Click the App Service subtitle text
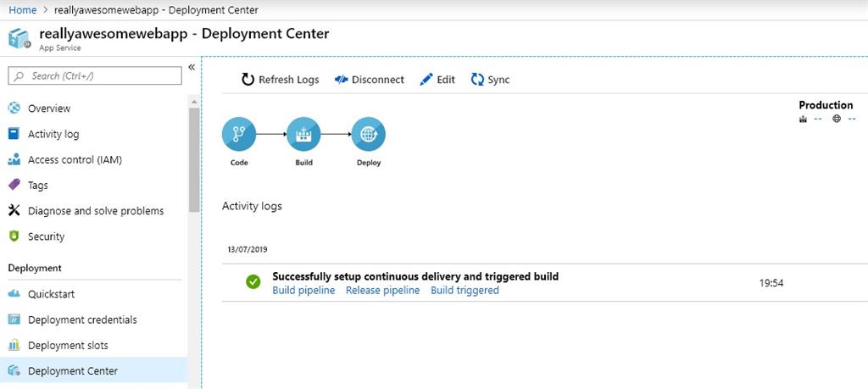The height and width of the screenshot is (389, 868). click(60, 48)
